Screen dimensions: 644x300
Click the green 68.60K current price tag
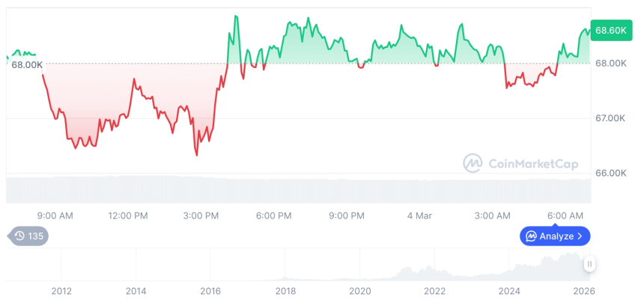[x=610, y=31]
